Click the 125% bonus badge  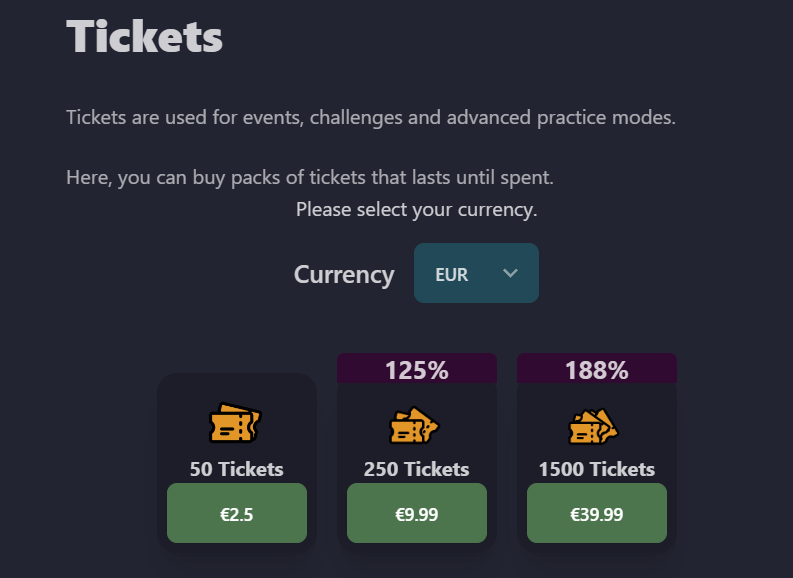417,369
